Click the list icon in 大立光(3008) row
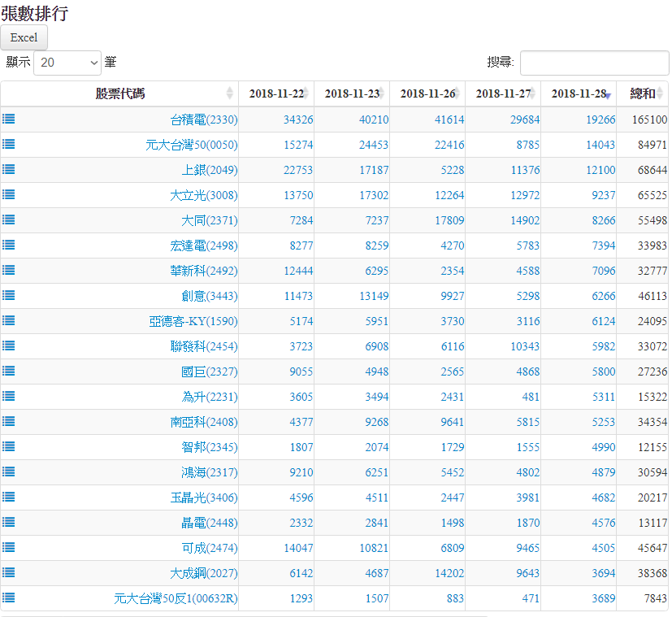Screen dimensions: 672x617 (x=8, y=194)
